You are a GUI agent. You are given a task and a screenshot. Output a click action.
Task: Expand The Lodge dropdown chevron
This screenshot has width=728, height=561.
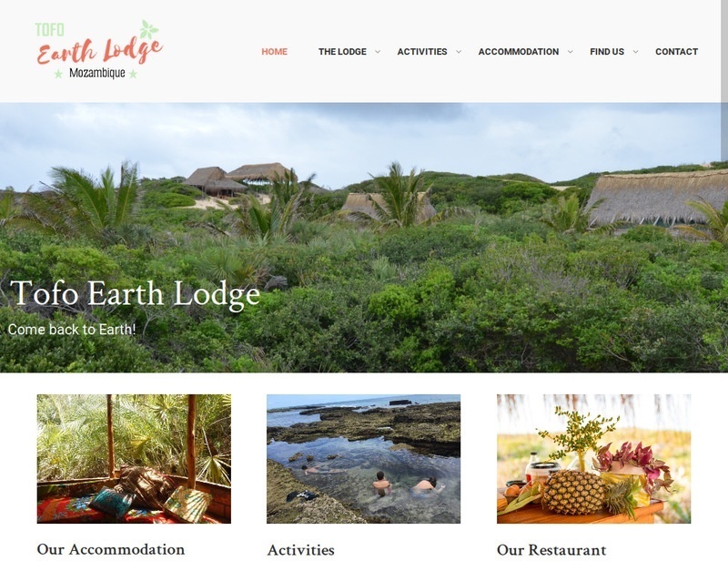point(378,52)
